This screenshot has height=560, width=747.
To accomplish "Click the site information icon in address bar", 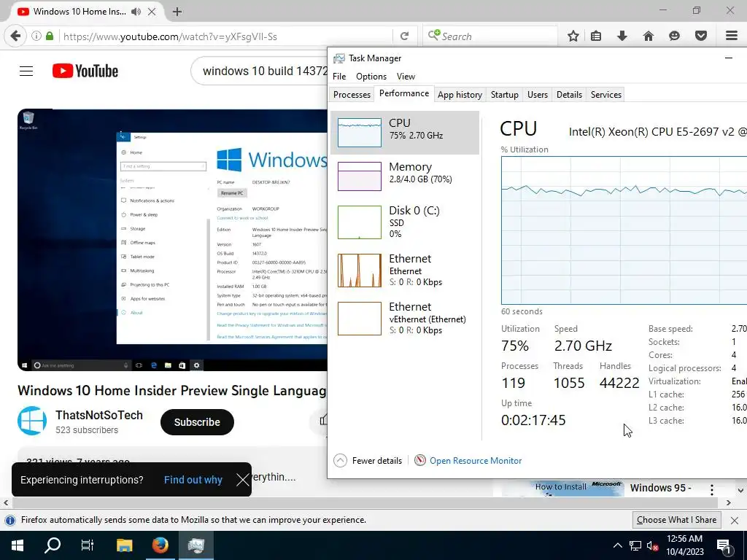I will pos(36,36).
